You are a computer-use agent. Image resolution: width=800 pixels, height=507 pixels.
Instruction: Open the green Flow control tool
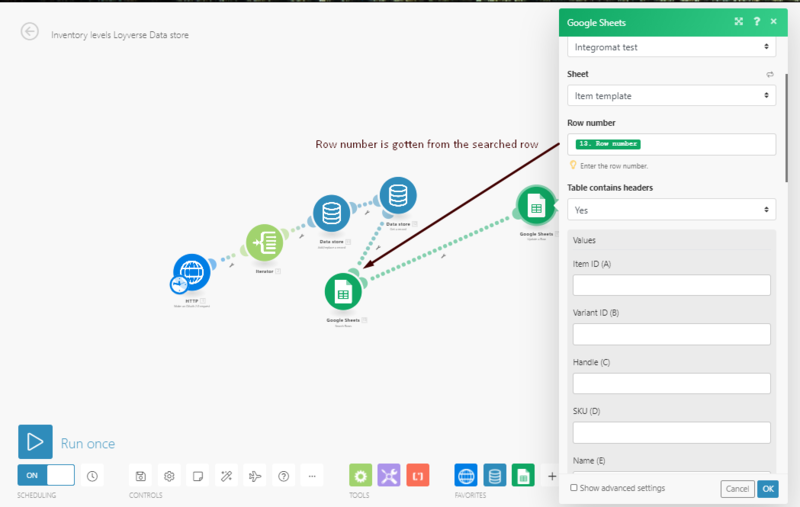[361, 476]
